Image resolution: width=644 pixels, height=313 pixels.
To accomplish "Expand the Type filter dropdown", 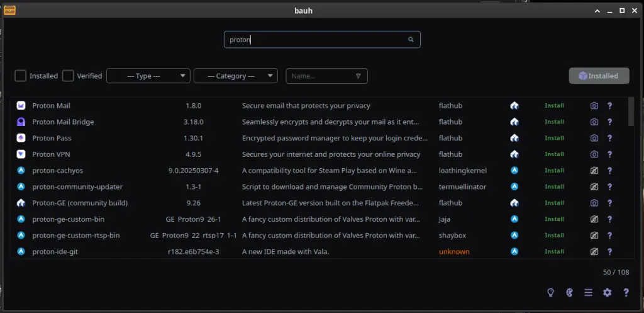I will (148, 76).
